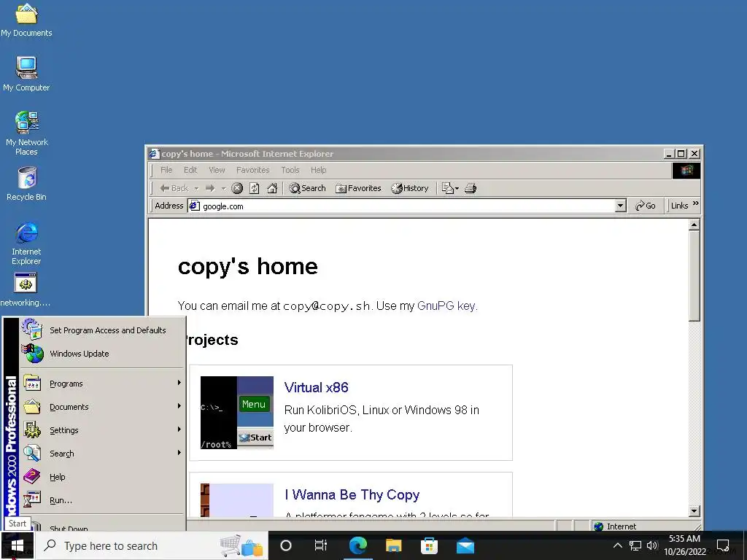Open the History toolbar button
Viewport: 747px width, 560px height.
(x=410, y=188)
